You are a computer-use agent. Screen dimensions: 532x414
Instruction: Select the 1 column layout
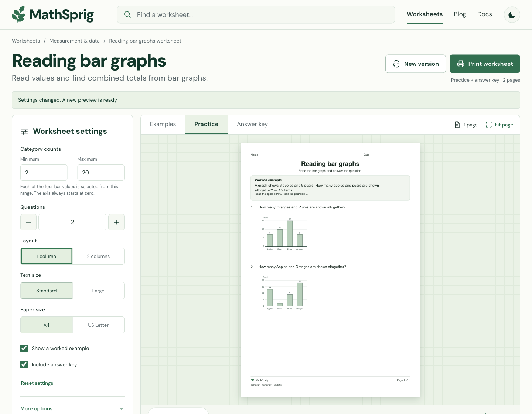(47, 256)
